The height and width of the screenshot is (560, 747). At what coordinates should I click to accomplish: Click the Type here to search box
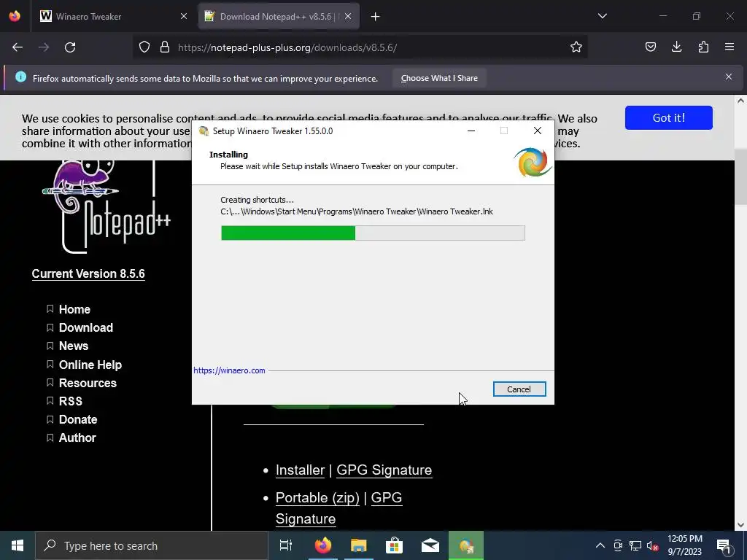tap(152, 545)
